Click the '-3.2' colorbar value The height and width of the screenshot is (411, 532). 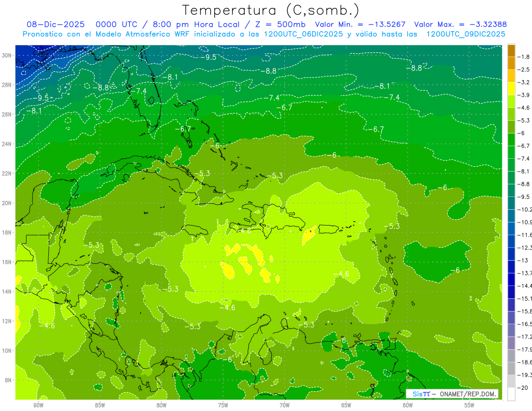click(x=524, y=82)
